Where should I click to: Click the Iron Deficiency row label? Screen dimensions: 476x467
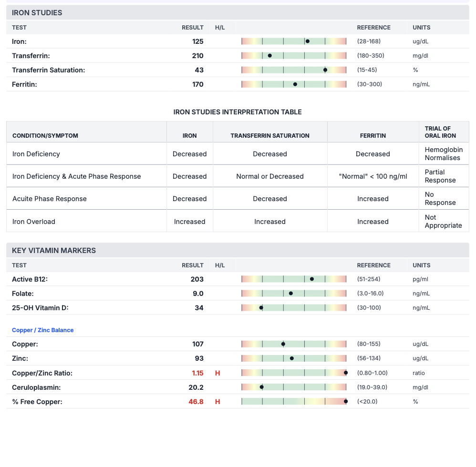(x=36, y=154)
